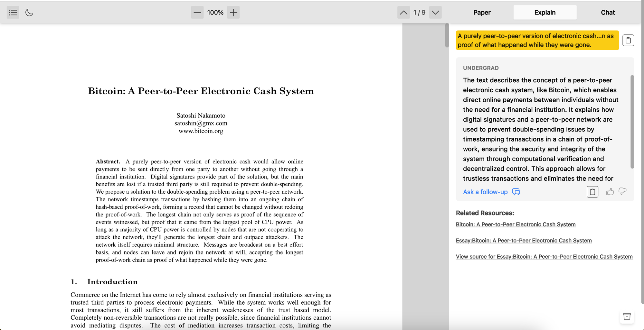Image resolution: width=644 pixels, height=330 pixels.
Task: Copy the highlighted abstract quote
Action: (x=628, y=40)
